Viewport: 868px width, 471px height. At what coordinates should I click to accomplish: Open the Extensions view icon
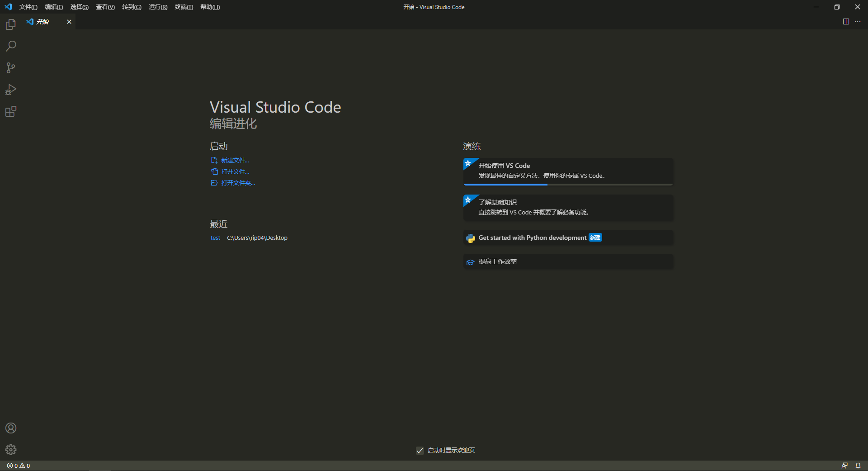(11, 111)
